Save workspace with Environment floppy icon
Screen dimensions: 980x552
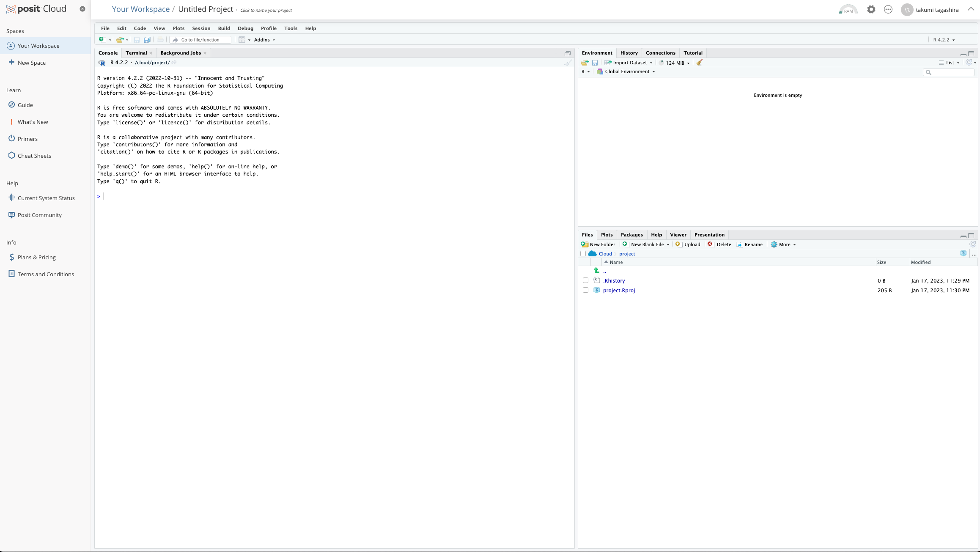click(x=595, y=63)
